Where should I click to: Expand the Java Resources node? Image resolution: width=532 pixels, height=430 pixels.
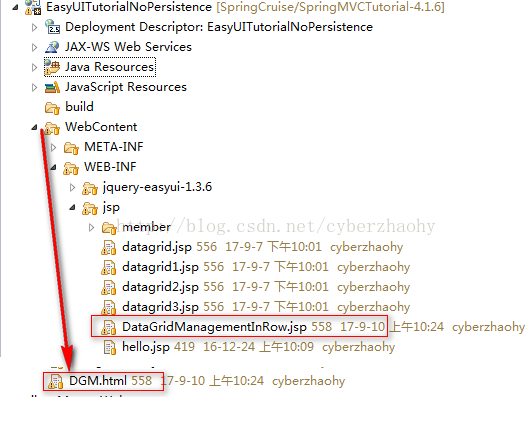tap(34, 67)
